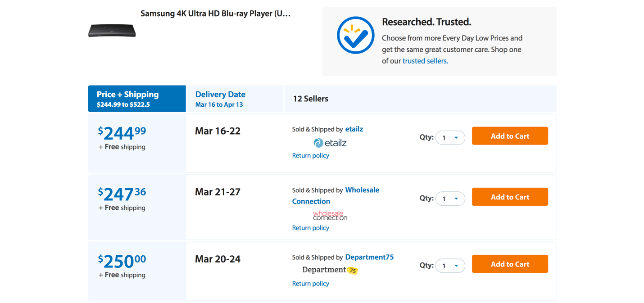644x303 pixels.
Task: Open the Department75 seller name link
Action: [x=369, y=257]
